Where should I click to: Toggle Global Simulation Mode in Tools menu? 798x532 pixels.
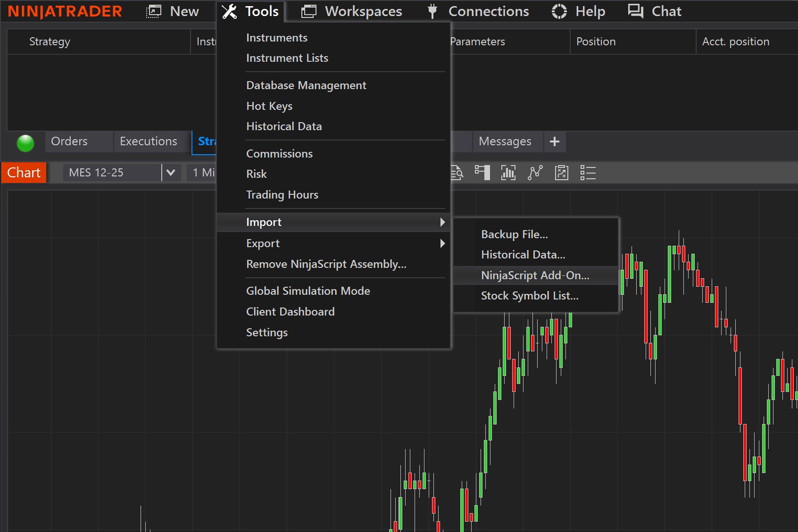tap(308, 291)
